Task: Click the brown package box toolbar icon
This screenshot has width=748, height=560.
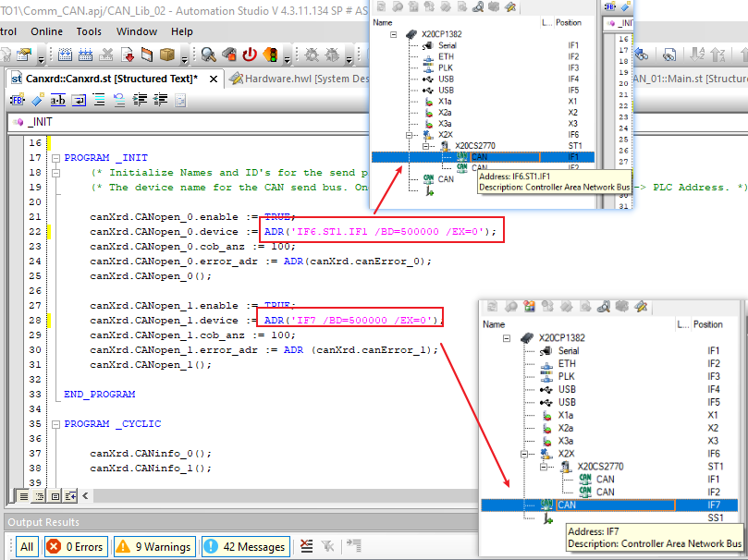Action: click(167, 55)
